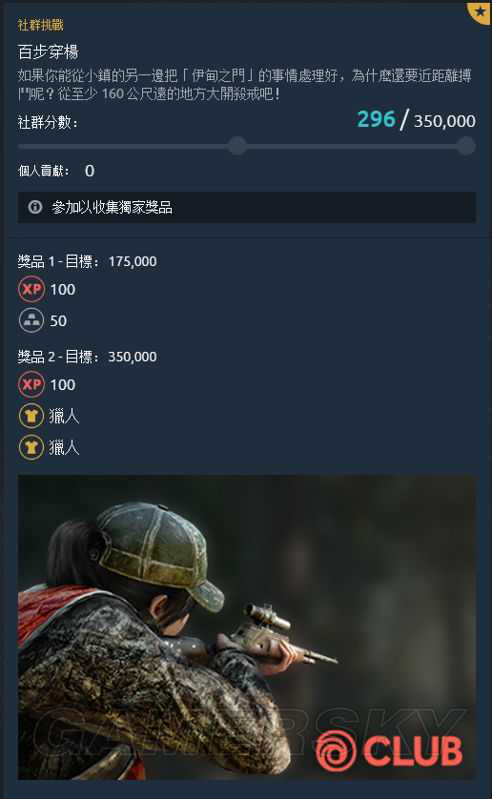This screenshot has height=799, width=492.
Task: Click the Ubisoft swirl logo on the image
Action: click(335, 750)
